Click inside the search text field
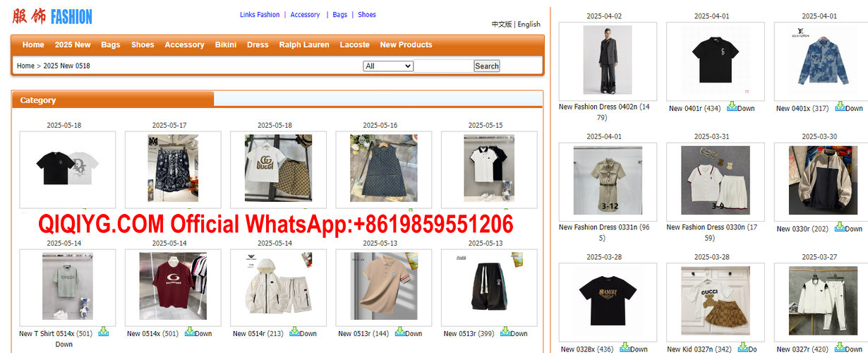868x353 pixels. [x=443, y=66]
